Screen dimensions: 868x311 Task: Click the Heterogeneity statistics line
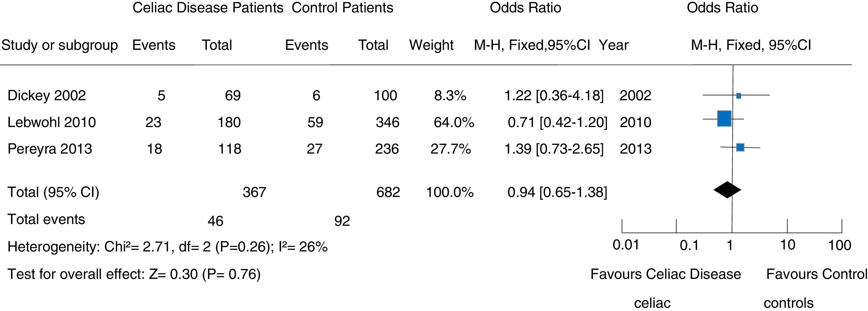[168, 247]
